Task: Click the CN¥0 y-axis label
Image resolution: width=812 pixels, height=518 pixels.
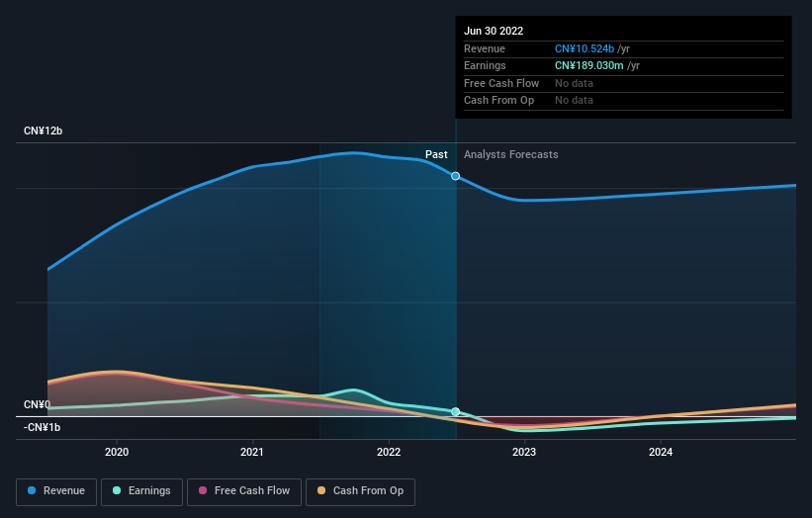Action: (38, 404)
